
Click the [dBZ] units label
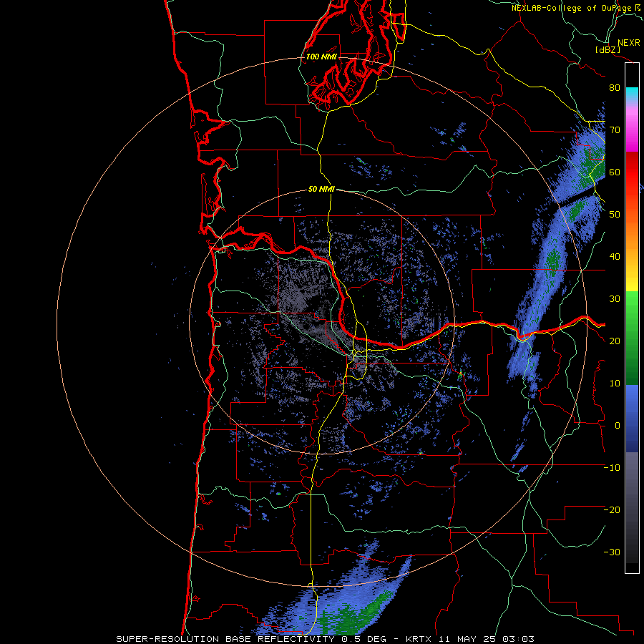(608, 49)
